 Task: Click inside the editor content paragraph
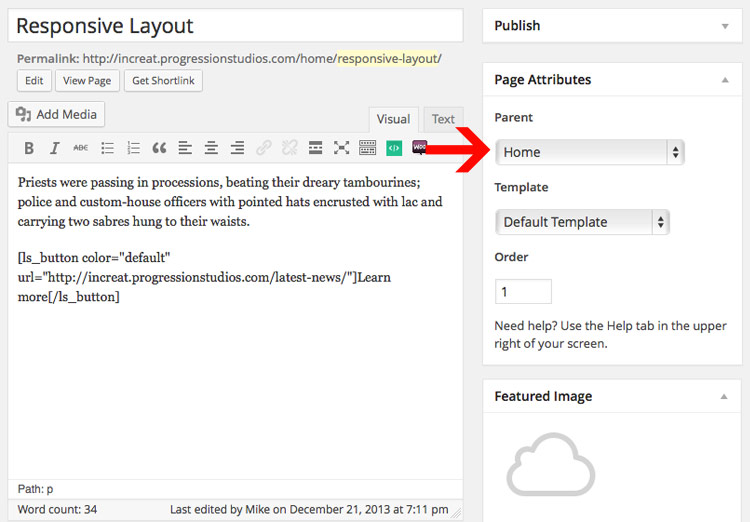pyautogui.click(x=230, y=201)
